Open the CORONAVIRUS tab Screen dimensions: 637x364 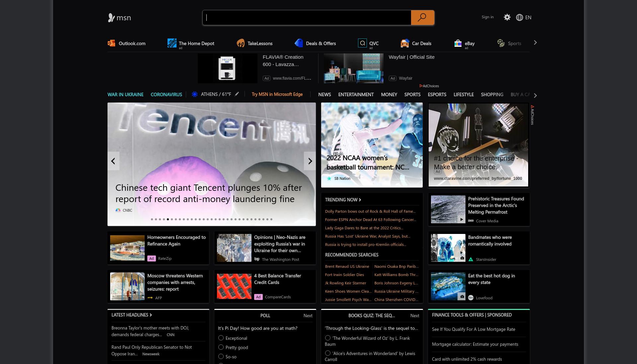click(166, 95)
